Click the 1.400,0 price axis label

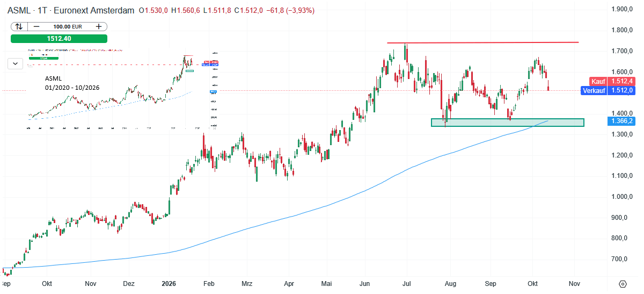coord(623,113)
